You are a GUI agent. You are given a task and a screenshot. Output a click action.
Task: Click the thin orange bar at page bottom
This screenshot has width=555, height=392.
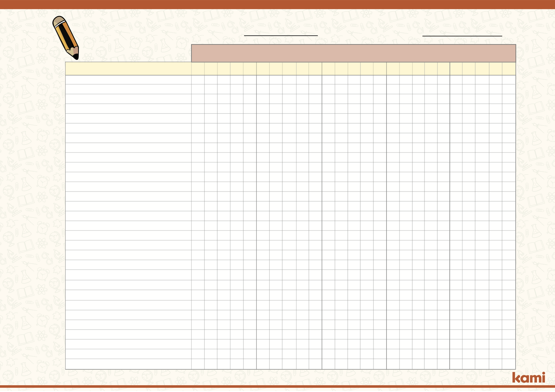(x=277, y=387)
